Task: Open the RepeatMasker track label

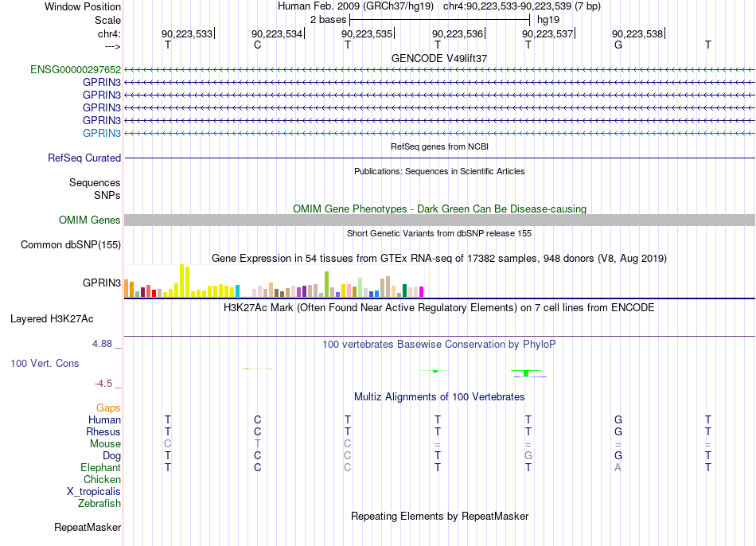Action: click(x=88, y=527)
